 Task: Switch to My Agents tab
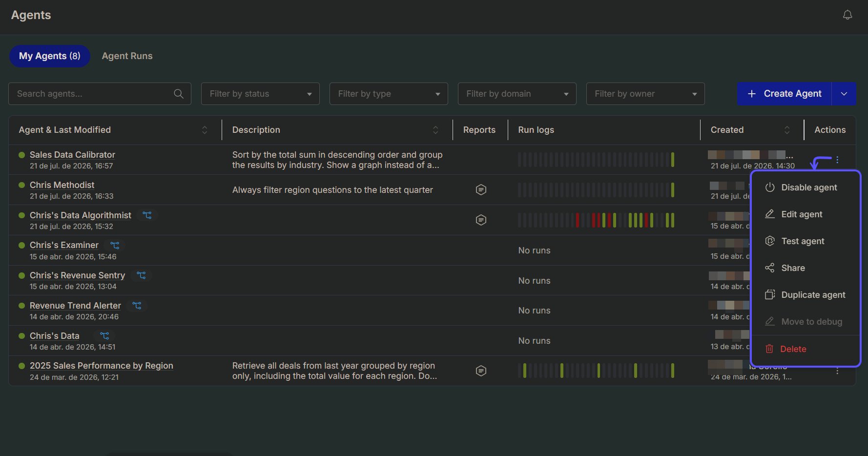(50, 56)
